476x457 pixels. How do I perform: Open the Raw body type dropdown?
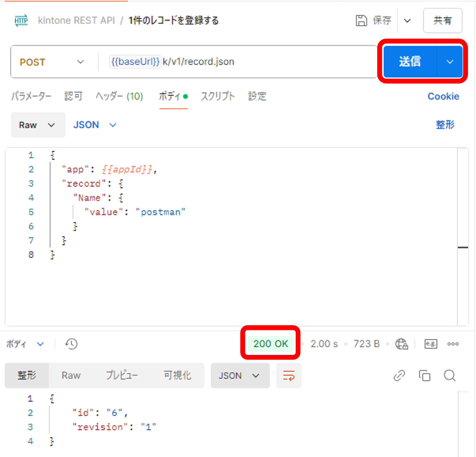38,125
